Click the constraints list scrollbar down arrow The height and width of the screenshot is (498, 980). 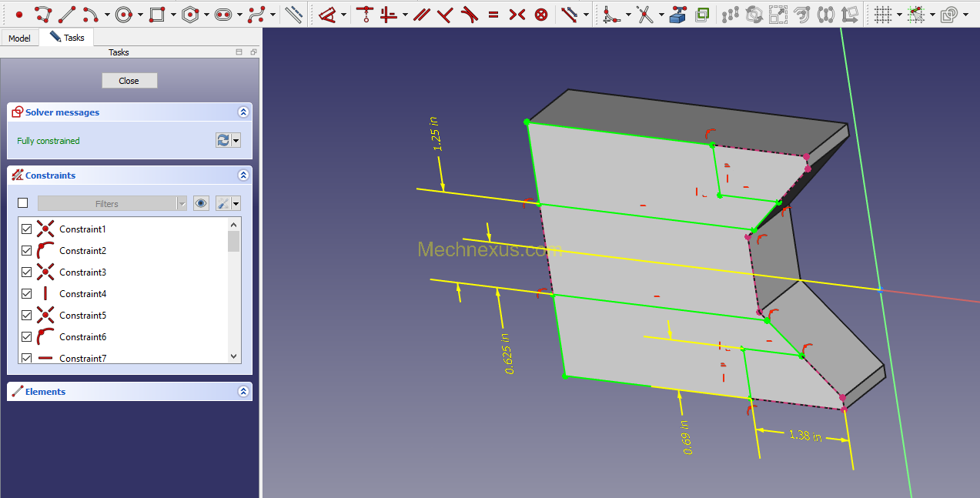pyautogui.click(x=234, y=356)
